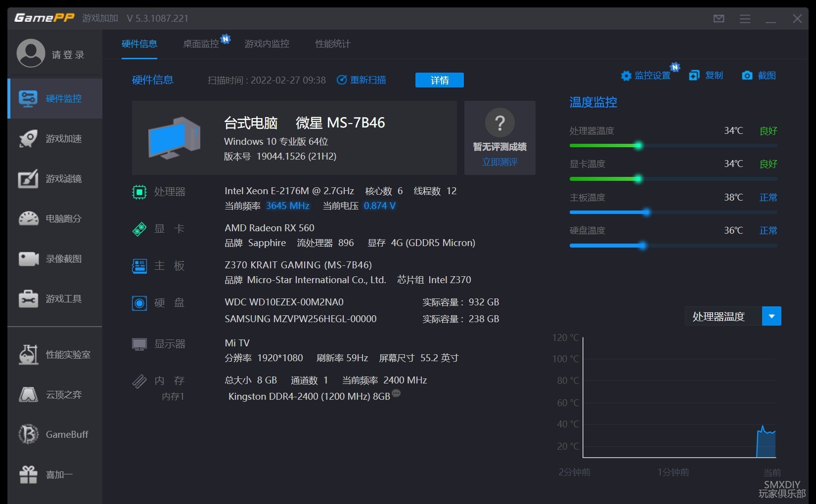Image resolution: width=816 pixels, height=504 pixels.
Task: Open the 游戏工具 toolbox icon
Action: [x=28, y=298]
